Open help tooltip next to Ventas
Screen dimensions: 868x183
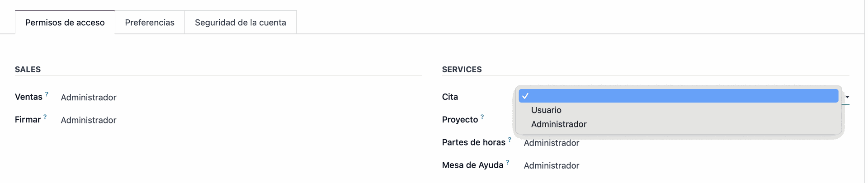(47, 94)
